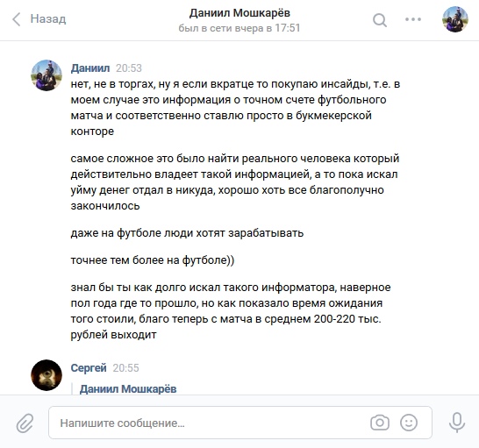Select message starting with нет, не в торгах
The width and height of the screenshot is (479, 448).
coord(235,108)
